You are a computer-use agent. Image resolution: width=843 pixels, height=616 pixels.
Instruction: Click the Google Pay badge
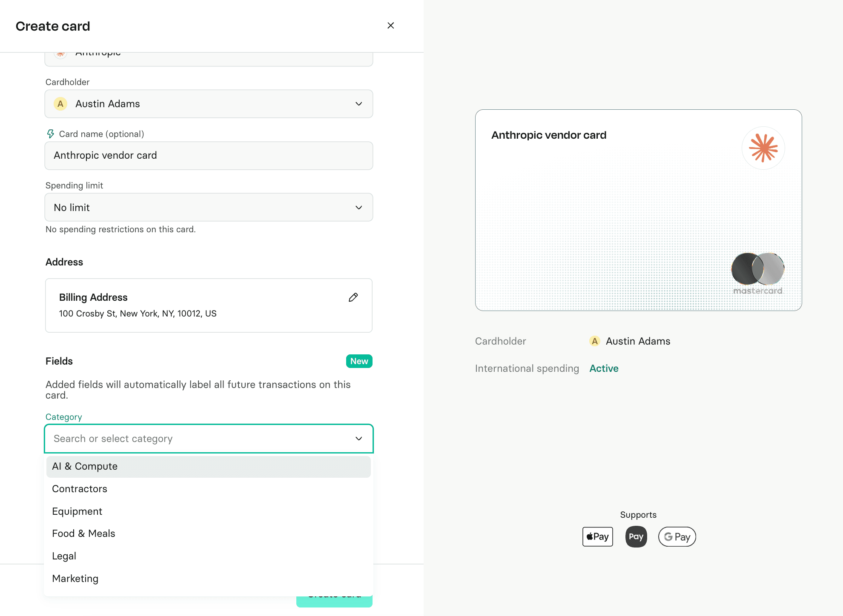[x=677, y=536]
